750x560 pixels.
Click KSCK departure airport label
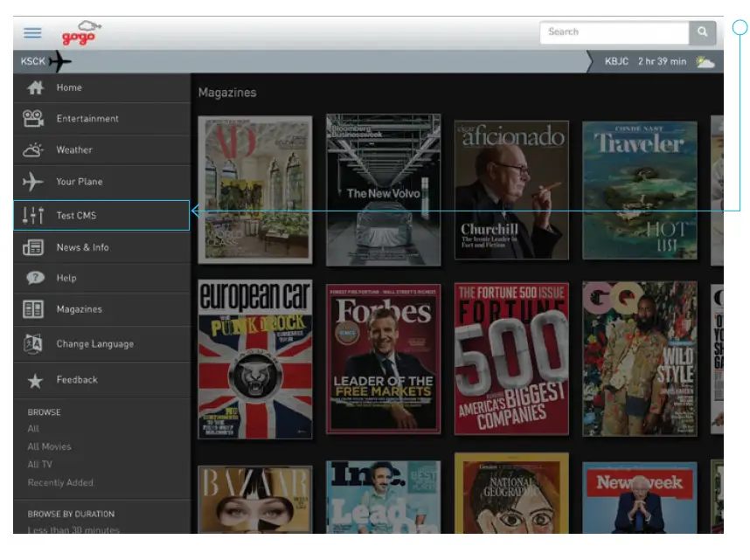(x=32, y=61)
